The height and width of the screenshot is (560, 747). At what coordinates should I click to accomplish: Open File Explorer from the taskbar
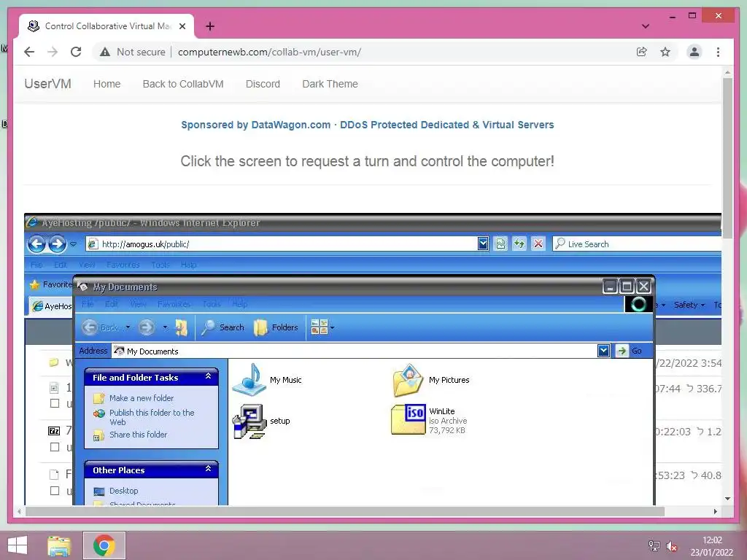coord(58,545)
